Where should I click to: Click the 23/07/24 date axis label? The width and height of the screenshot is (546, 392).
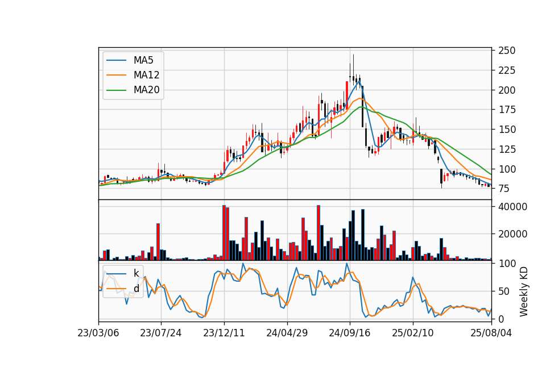click(161, 333)
